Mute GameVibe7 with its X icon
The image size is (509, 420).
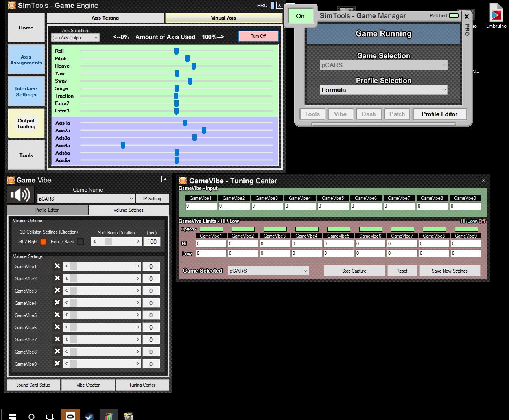(57, 339)
